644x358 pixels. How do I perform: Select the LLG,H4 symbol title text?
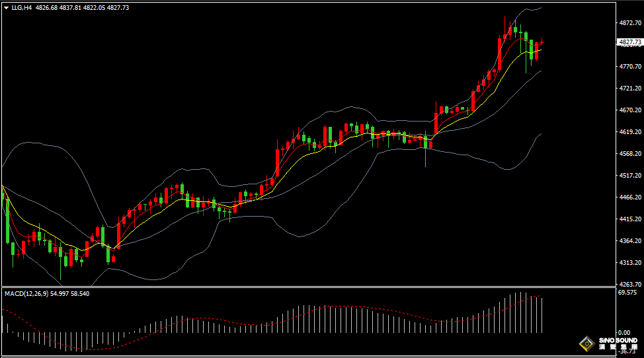pyautogui.click(x=22, y=8)
